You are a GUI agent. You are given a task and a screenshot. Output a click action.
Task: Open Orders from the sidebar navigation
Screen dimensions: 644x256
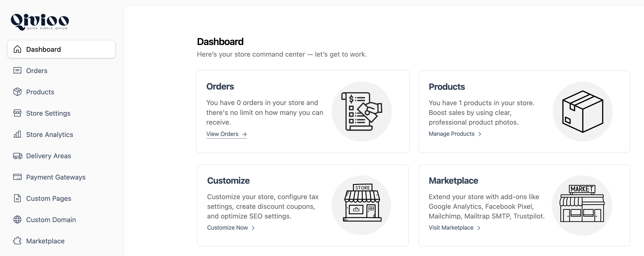(x=37, y=70)
